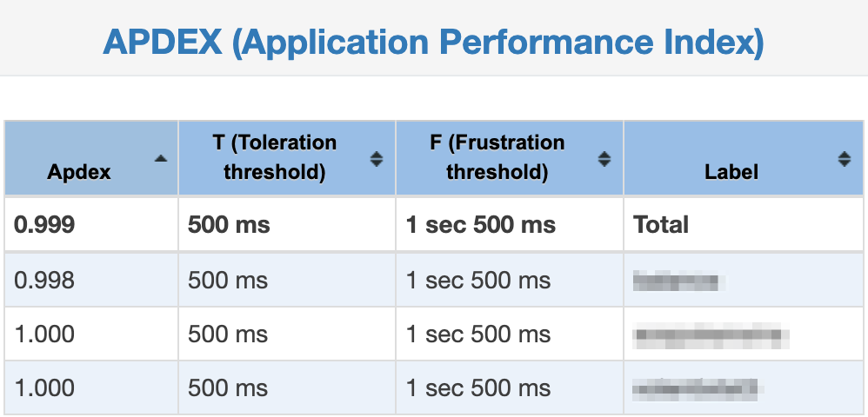Click the 0.998 Apdex value

click(x=45, y=281)
